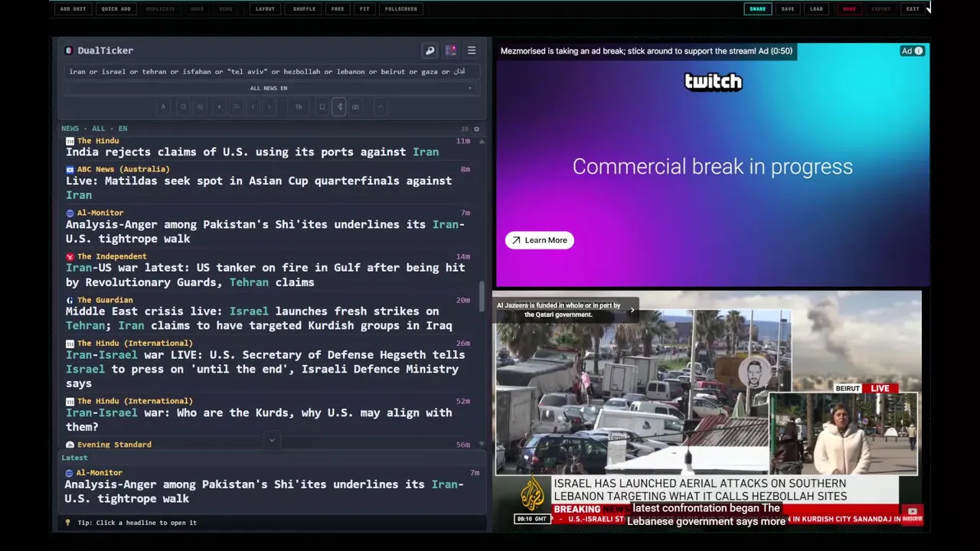Click the FULLSCREEN button

coord(401,9)
